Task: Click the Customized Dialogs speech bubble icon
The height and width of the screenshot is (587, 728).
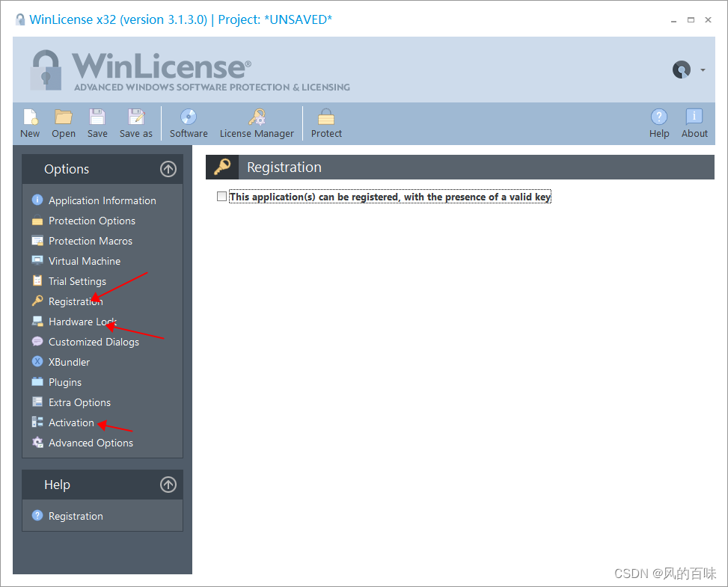Action: (x=37, y=342)
